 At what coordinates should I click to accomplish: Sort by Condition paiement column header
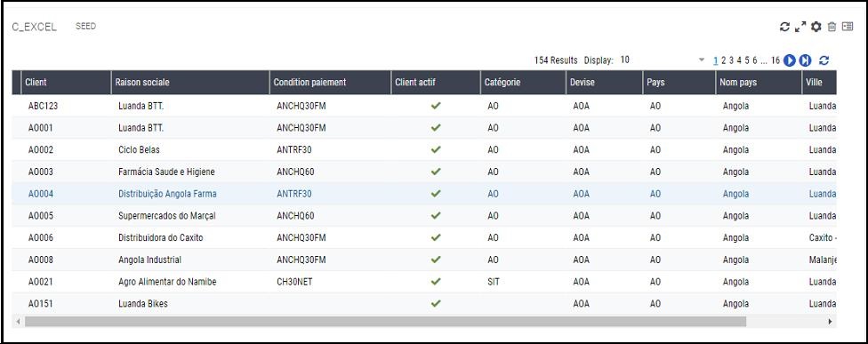[309, 83]
